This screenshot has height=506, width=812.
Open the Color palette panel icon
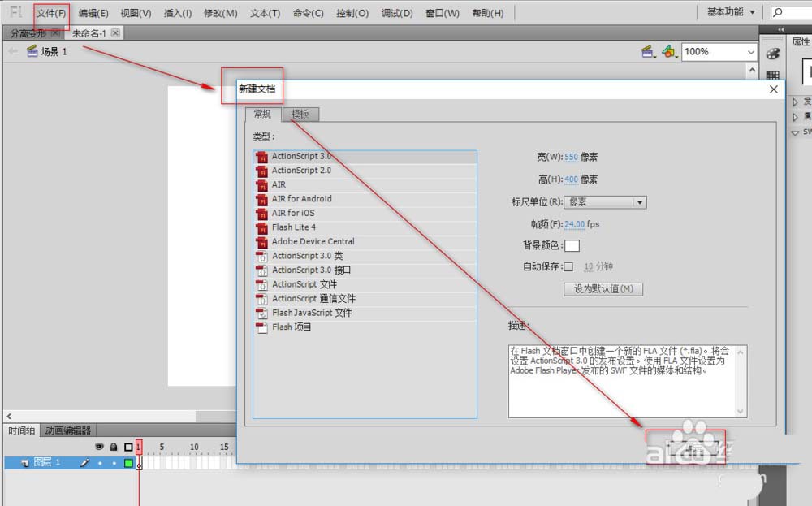click(x=773, y=54)
